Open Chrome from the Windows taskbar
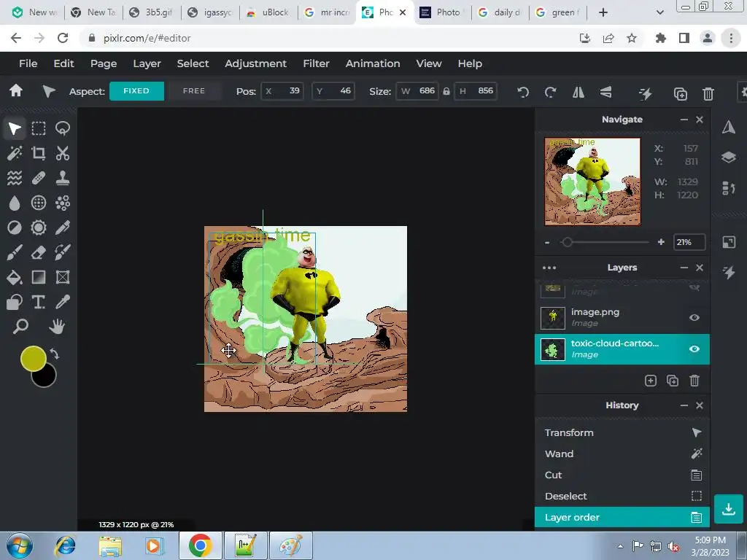This screenshot has width=747, height=560. point(200,545)
